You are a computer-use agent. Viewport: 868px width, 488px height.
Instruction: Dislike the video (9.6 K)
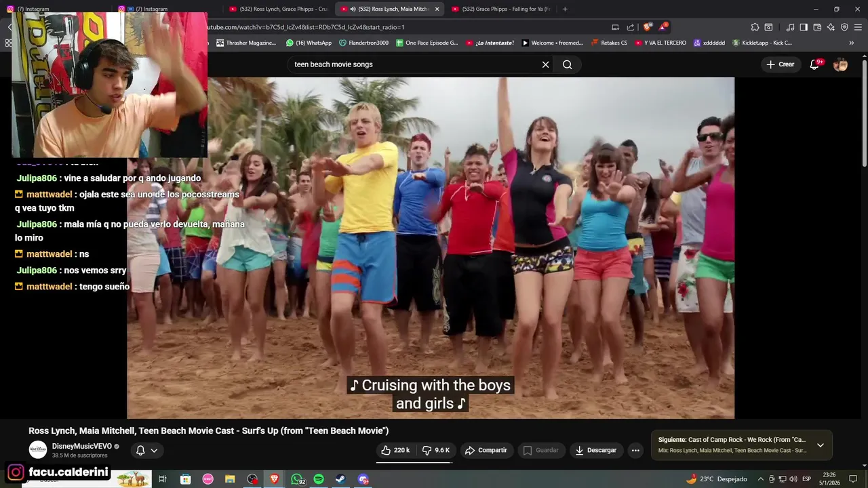click(435, 450)
